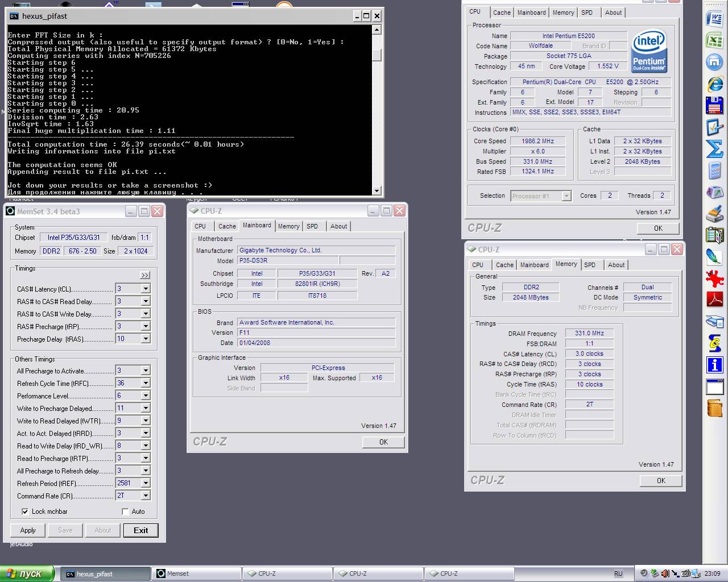
Task: Open the RAS# to CAS# Read Delay dropdown
Action: click(146, 301)
